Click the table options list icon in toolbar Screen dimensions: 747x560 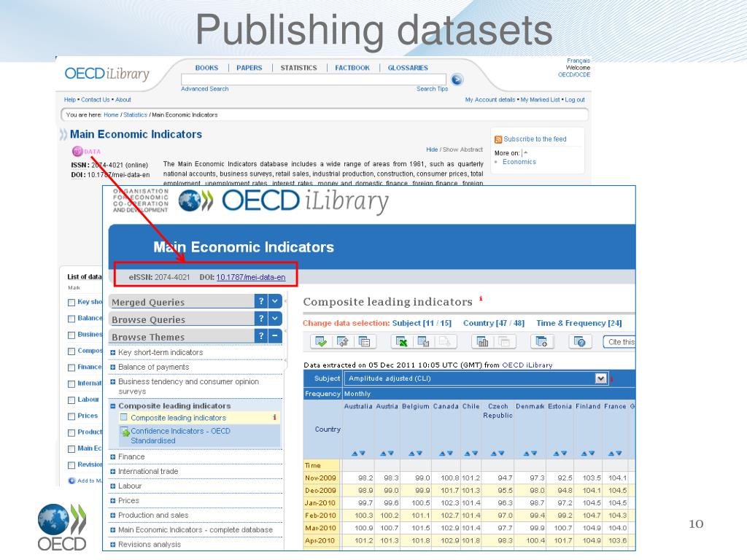(365, 341)
